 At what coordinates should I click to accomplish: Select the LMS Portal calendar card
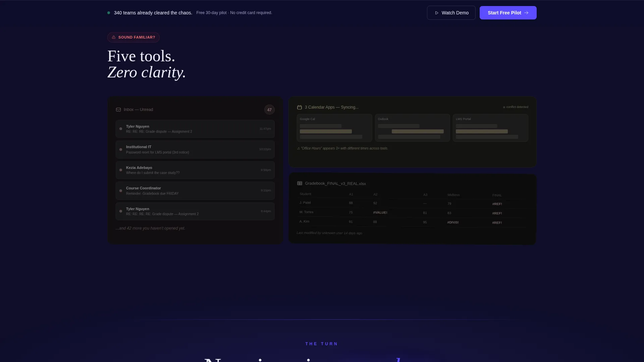490,128
